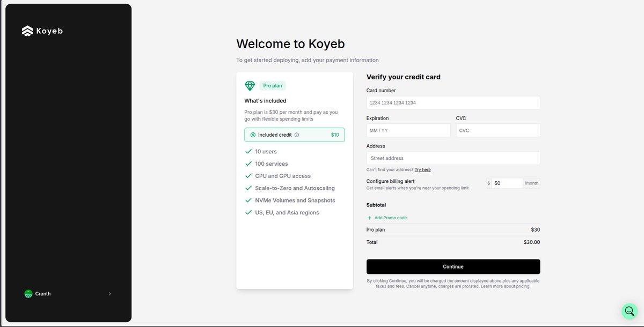The width and height of the screenshot is (644, 327).
Task: Click the /month suffix of billing alert
Action: click(x=531, y=183)
